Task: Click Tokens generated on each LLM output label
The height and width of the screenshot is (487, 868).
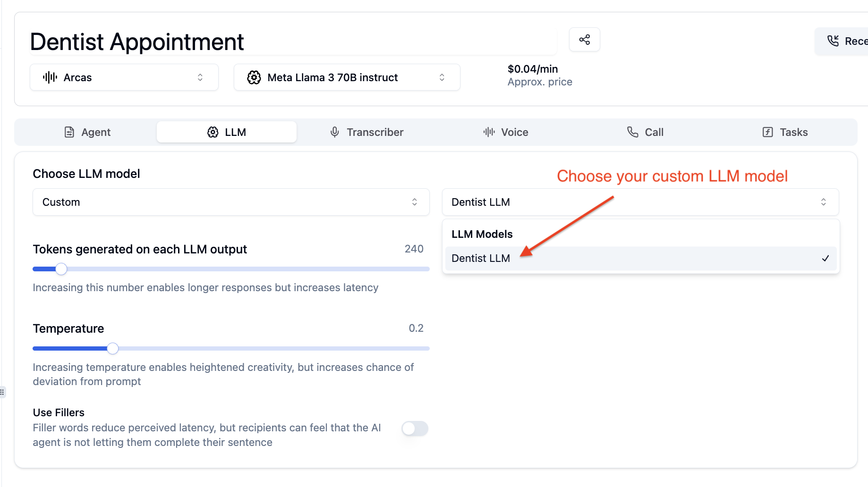Action: coord(140,249)
